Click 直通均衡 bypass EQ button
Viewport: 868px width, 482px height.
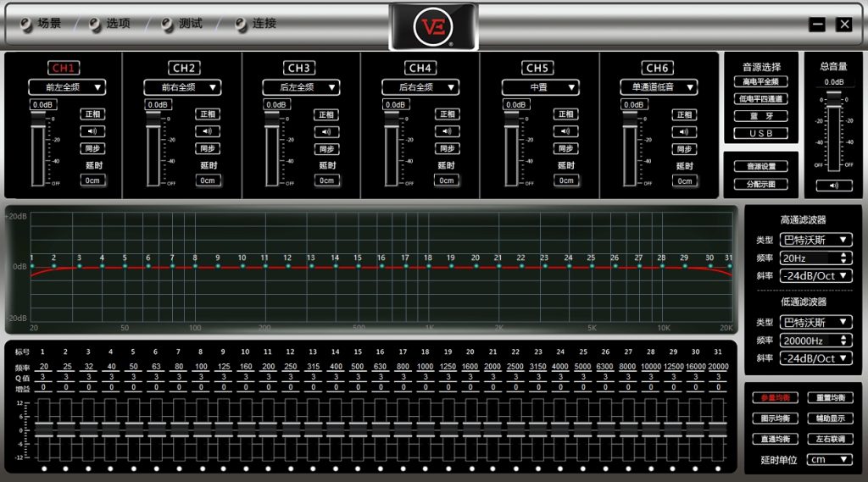[775, 439]
